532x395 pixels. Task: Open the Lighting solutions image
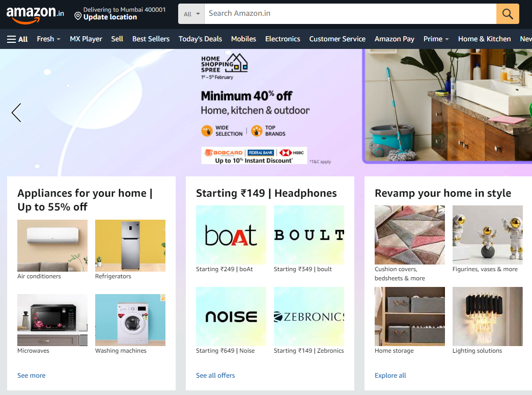point(488,317)
